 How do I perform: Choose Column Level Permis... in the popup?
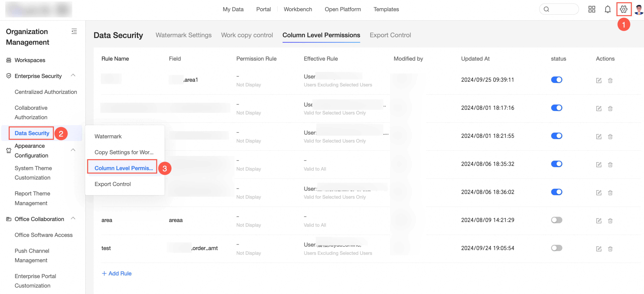(124, 168)
